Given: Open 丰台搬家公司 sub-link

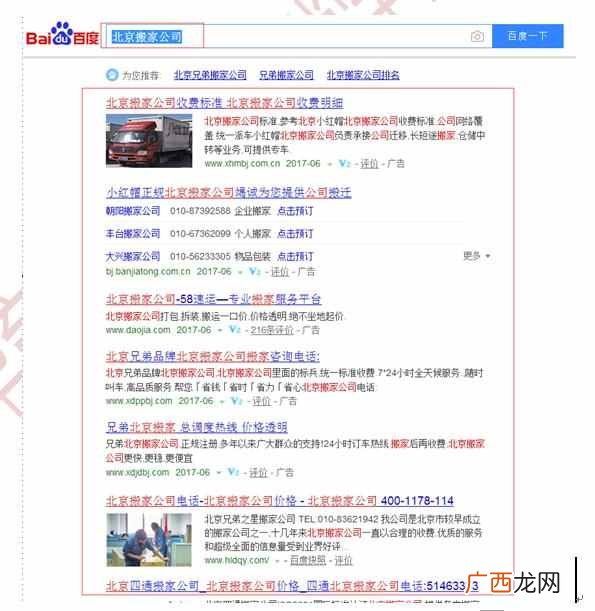Looking at the screenshot, I should (x=133, y=233).
